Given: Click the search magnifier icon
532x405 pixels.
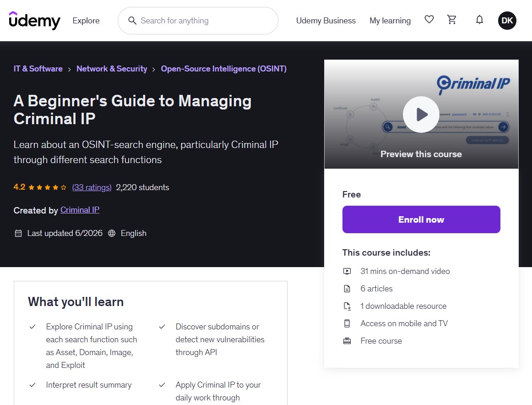Looking at the screenshot, I should tap(132, 21).
